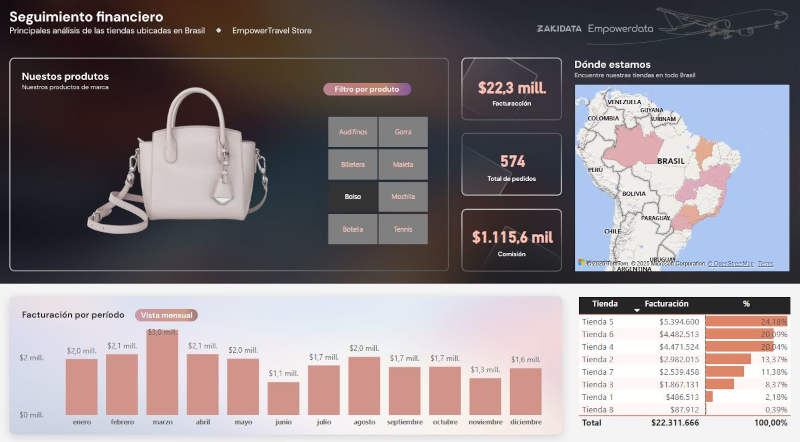Select the Audífonos product filter
The width and height of the screenshot is (800, 442).
(353, 132)
